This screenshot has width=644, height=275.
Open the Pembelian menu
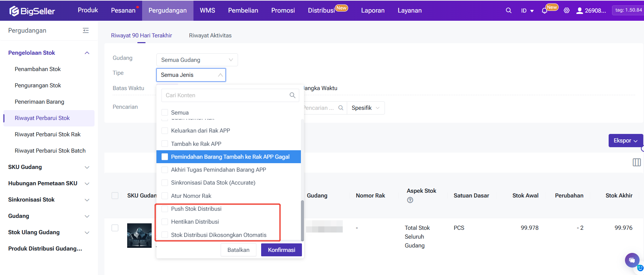(x=243, y=11)
